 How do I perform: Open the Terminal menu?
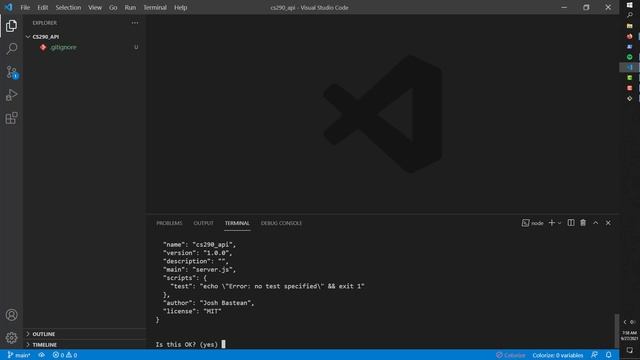tap(155, 7)
